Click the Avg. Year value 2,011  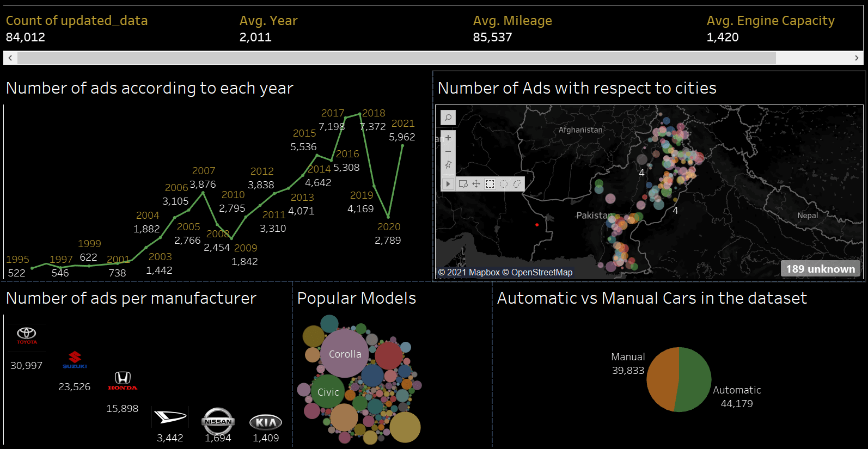click(x=255, y=38)
